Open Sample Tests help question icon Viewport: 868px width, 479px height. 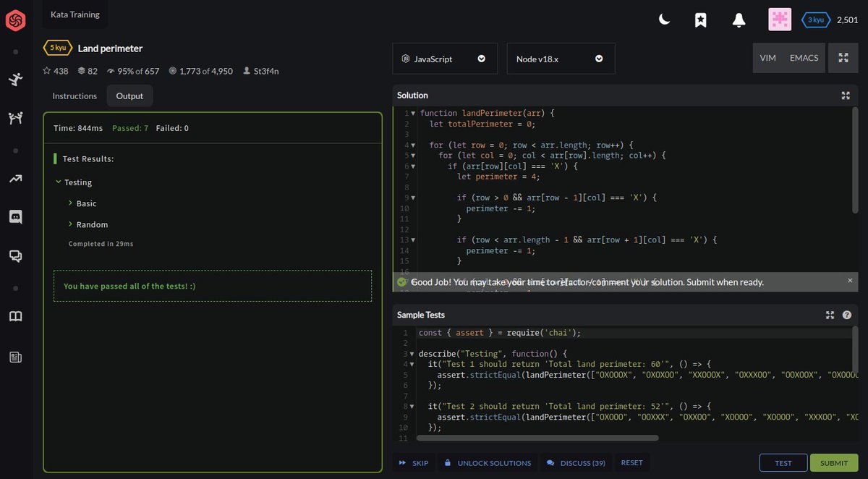(847, 315)
